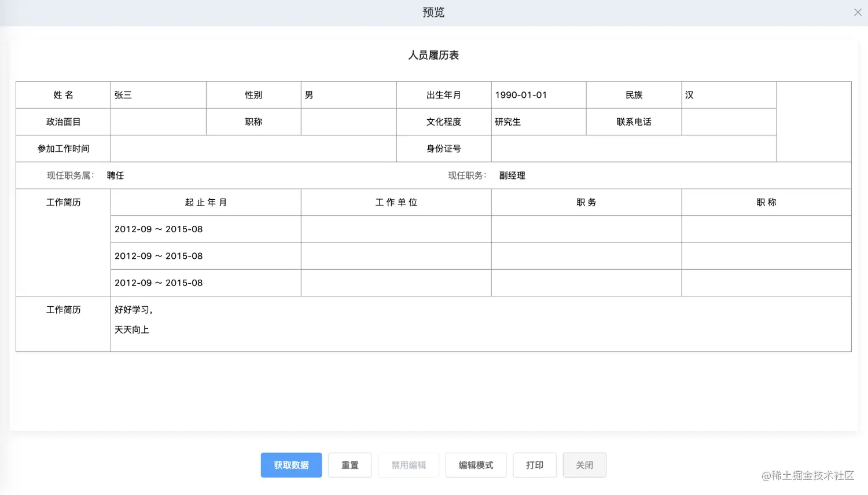Click the 民族 label cell

tap(634, 95)
